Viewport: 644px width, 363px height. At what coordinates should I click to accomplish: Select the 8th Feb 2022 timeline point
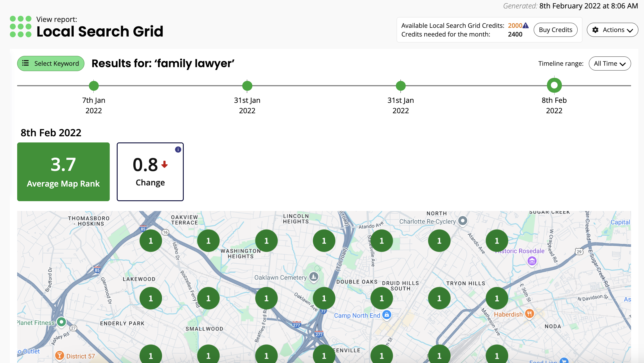point(554,85)
